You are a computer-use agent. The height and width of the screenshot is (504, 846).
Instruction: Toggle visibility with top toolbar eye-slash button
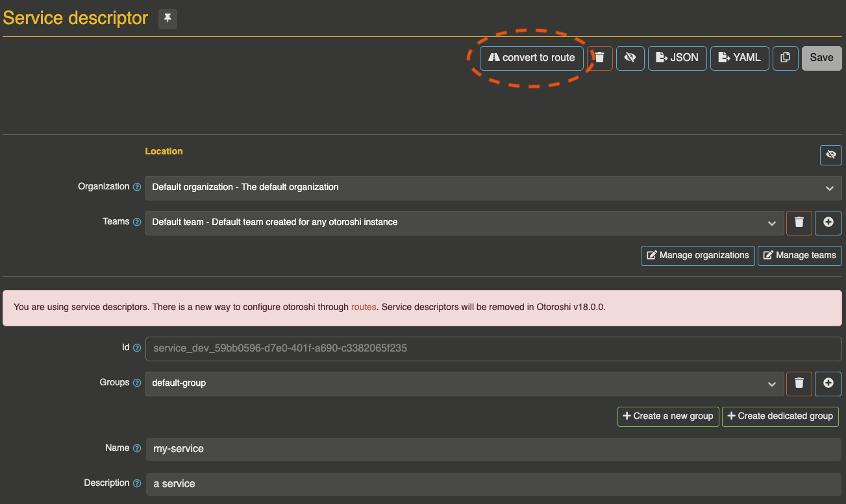tap(630, 58)
